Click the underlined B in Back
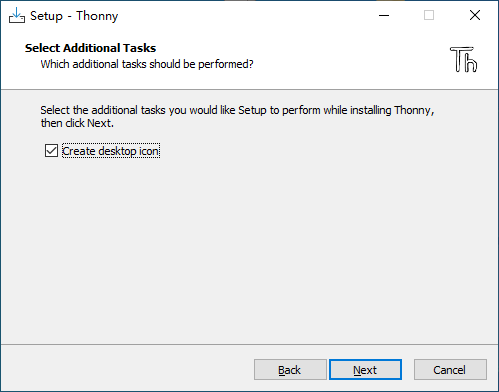 [282, 370]
